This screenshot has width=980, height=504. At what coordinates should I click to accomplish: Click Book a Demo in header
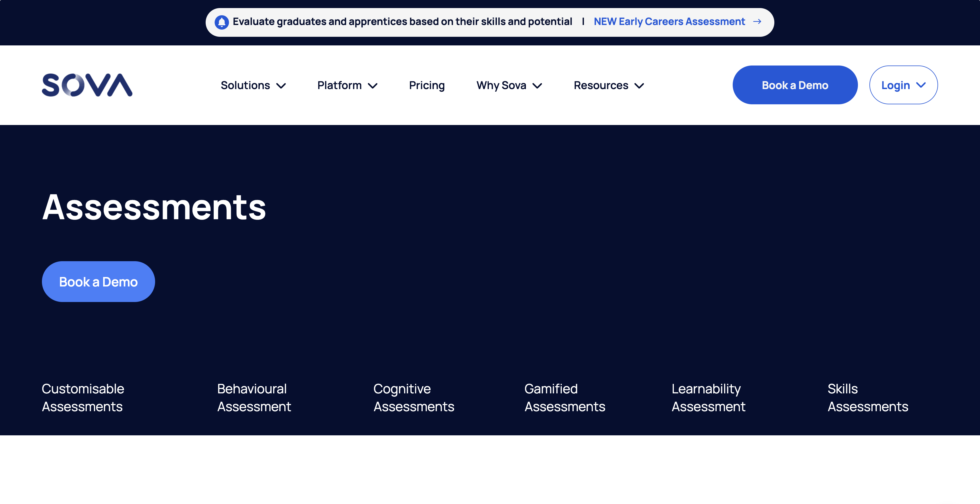click(795, 85)
